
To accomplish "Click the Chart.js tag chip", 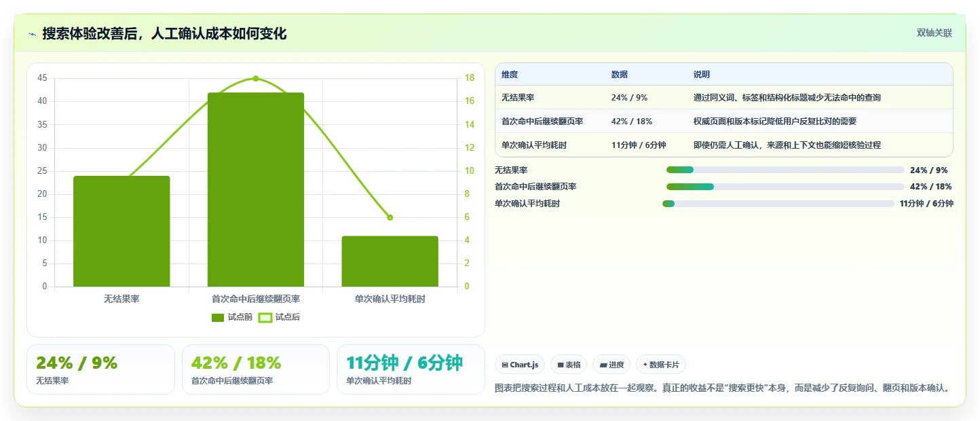I will coord(520,365).
